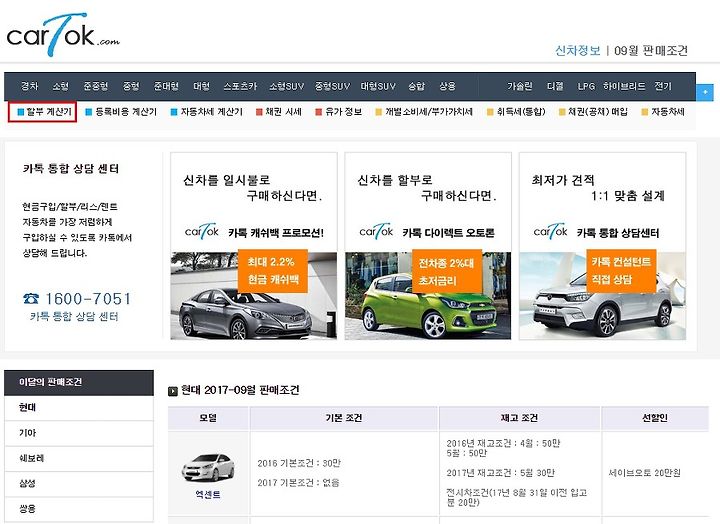Click the blue plus button beside navigation bar

(705, 92)
